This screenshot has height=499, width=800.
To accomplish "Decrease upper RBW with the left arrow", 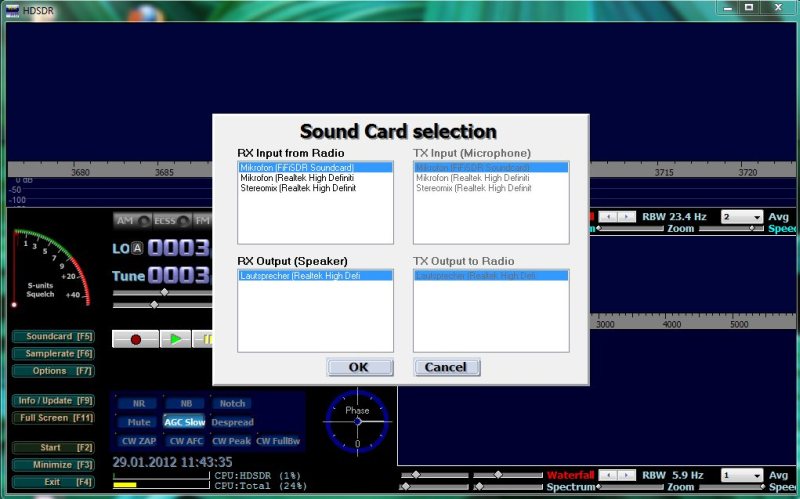I will coord(607,216).
